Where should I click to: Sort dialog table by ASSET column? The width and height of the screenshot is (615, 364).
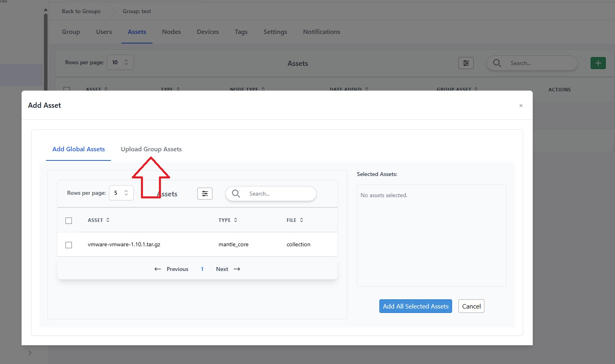click(x=99, y=220)
